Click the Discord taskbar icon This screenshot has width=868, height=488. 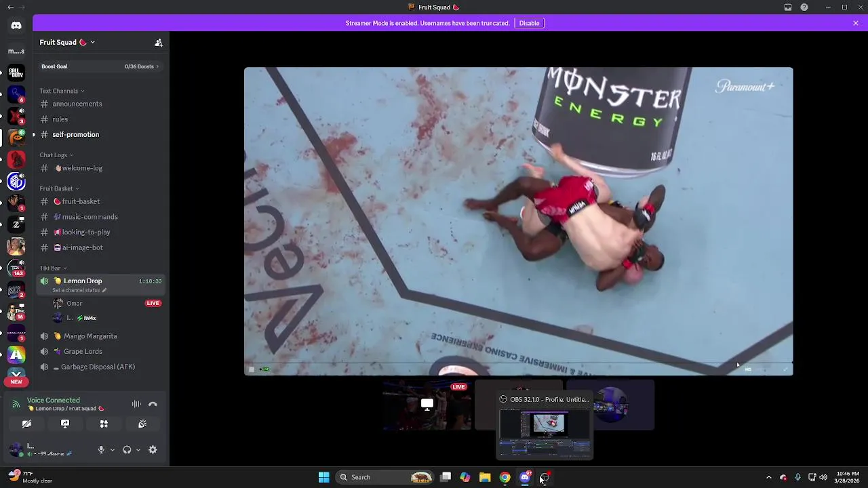pos(525,477)
